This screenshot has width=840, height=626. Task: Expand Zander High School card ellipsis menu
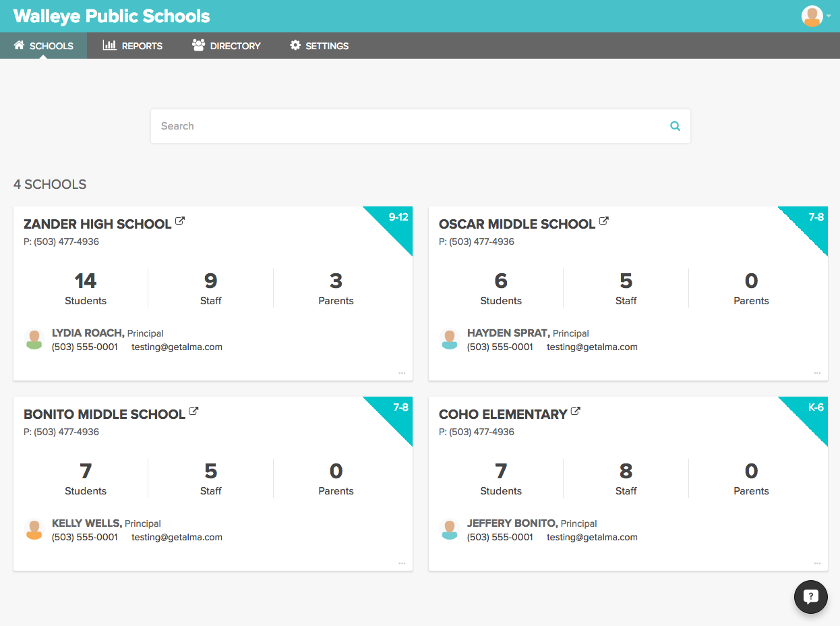[402, 373]
